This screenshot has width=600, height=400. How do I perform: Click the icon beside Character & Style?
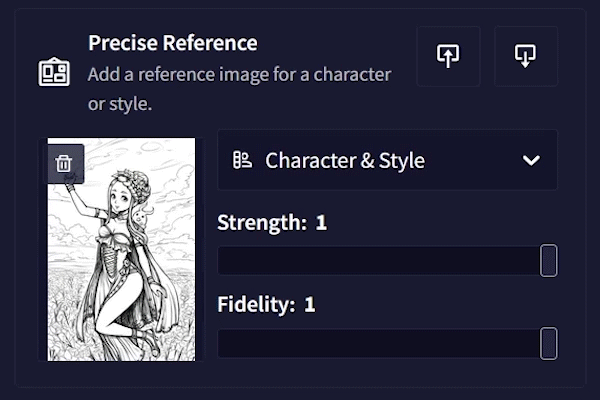[242, 160]
